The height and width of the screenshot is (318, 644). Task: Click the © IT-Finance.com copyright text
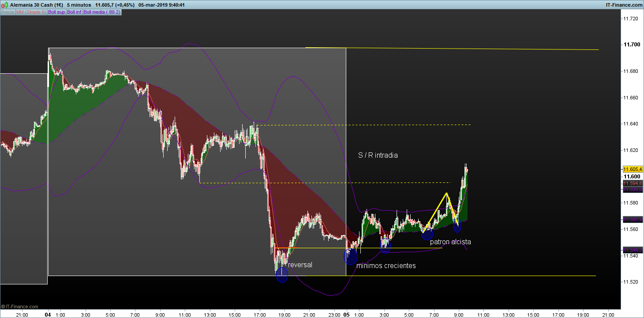point(20,307)
